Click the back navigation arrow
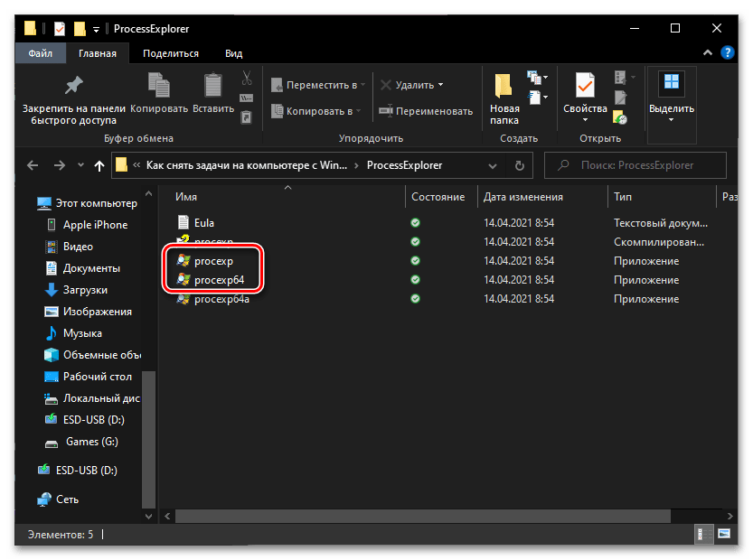The width and height of the screenshot is (753, 560). (33, 166)
